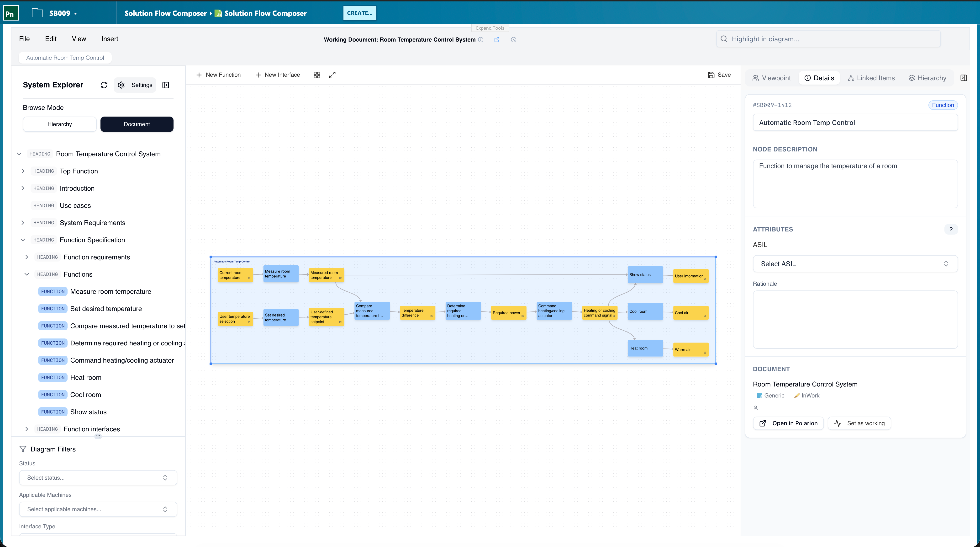This screenshot has width=980, height=547.
Task: Add a New Function
Action: pyautogui.click(x=218, y=75)
